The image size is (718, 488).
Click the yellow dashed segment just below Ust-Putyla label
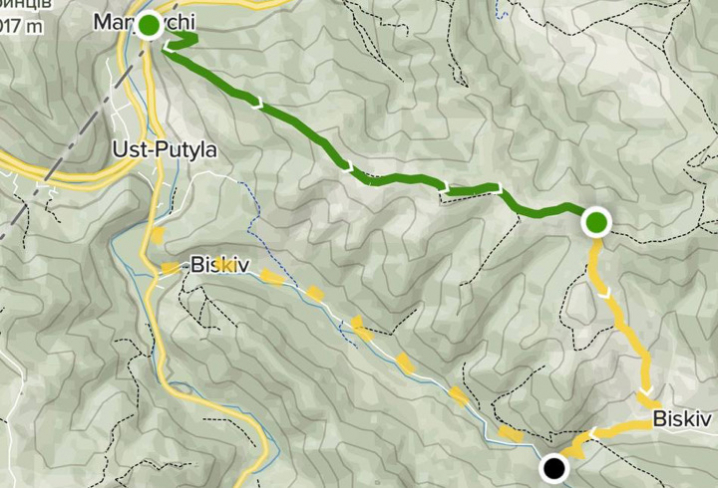(157, 236)
